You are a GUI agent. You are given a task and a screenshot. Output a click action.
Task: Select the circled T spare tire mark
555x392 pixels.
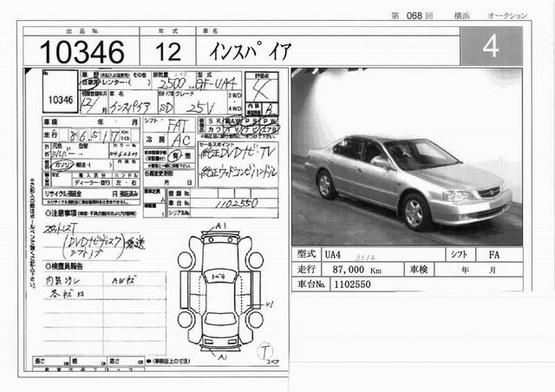tap(264, 351)
